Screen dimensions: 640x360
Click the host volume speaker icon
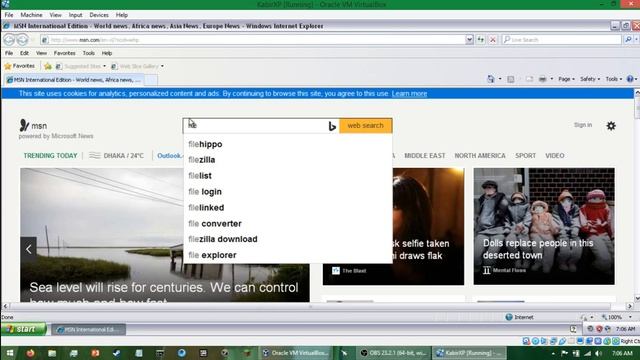click(x=599, y=353)
